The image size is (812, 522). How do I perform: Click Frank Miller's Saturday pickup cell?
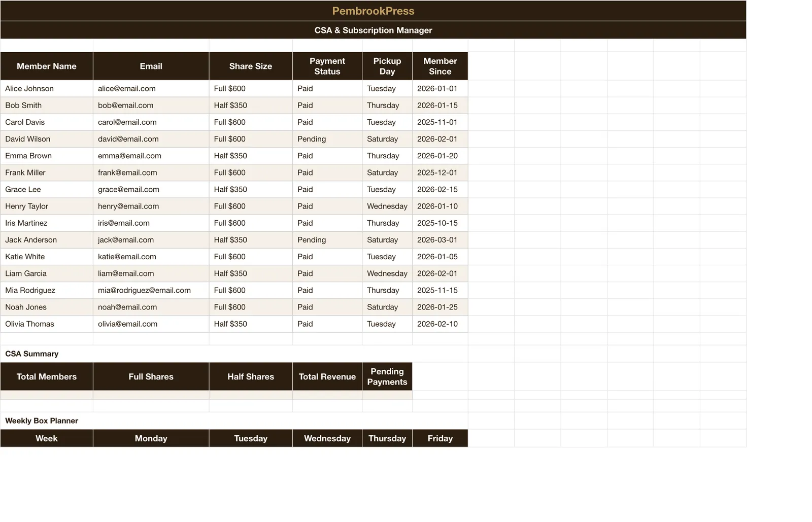pyautogui.click(x=387, y=172)
